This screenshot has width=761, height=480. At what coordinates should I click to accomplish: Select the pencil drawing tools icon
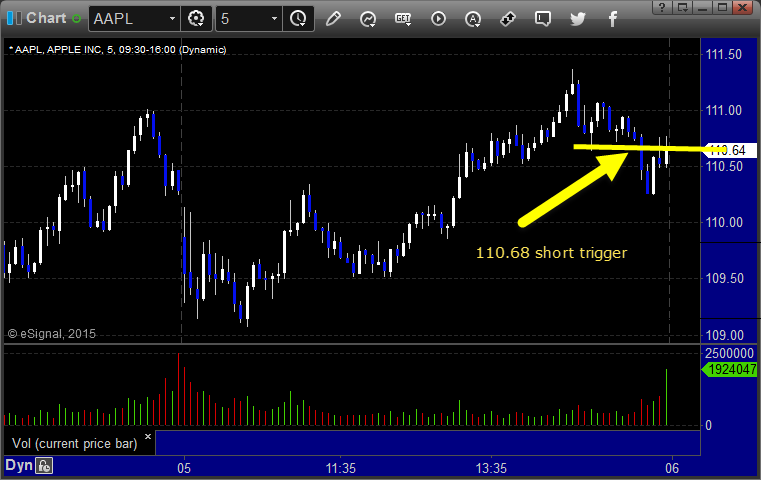pyautogui.click(x=333, y=19)
